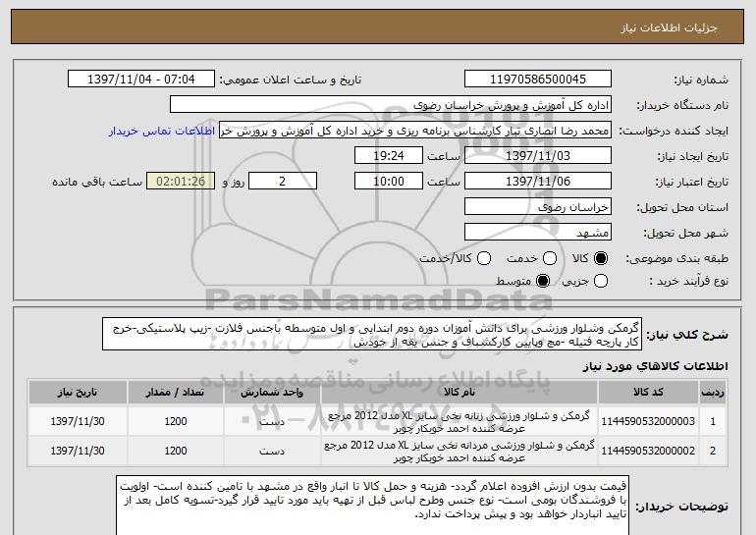The height and width of the screenshot is (535, 756).
Task: Click need date 1397/11/30 in row 2
Action: point(78,451)
